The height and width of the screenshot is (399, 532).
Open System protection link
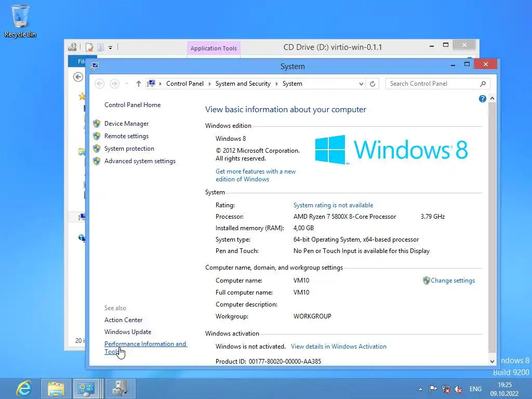pyautogui.click(x=129, y=149)
